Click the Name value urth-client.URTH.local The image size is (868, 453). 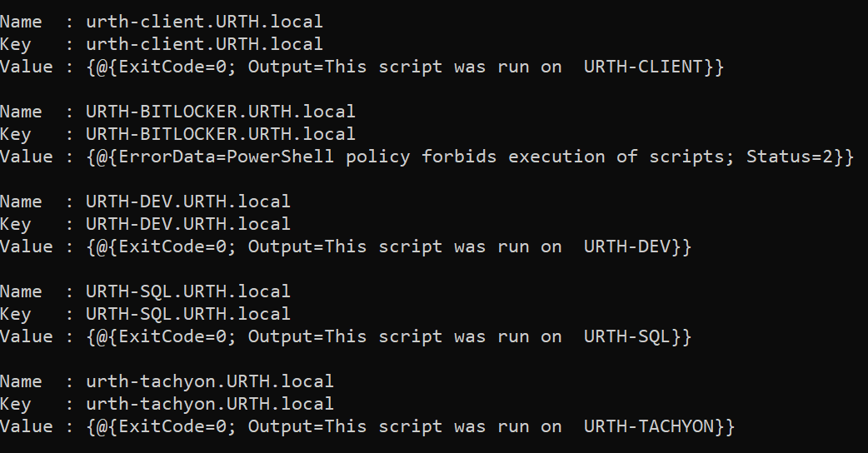click(204, 22)
